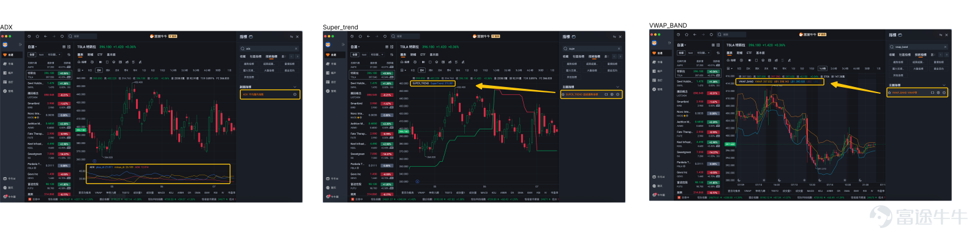The height and width of the screenshot is (239, 980).
Task: Expand the 自選 dropdown in the VWAP_BAND window
Action: pyautogui.click(x=682, y=45)
